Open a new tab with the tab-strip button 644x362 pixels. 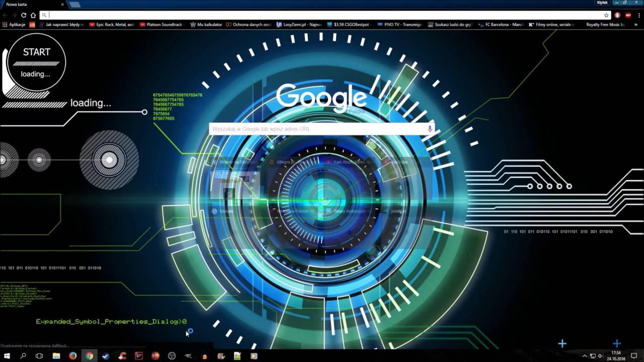click(74, 5)
